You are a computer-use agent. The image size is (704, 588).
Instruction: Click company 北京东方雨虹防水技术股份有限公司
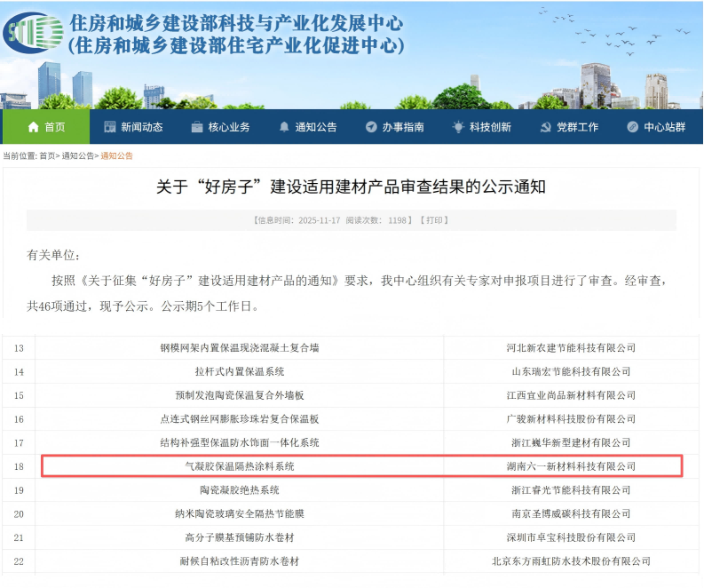click(x=571, y=561)
